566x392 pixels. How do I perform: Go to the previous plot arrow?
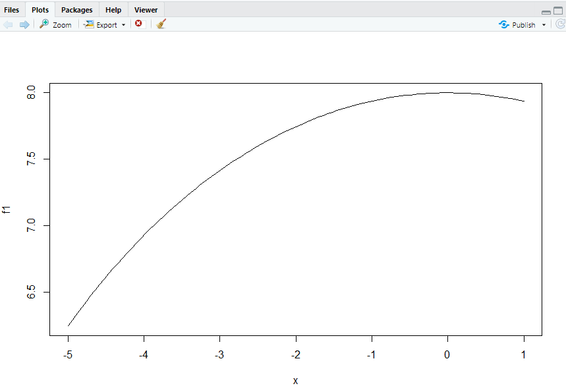click(x=8, y=24)
